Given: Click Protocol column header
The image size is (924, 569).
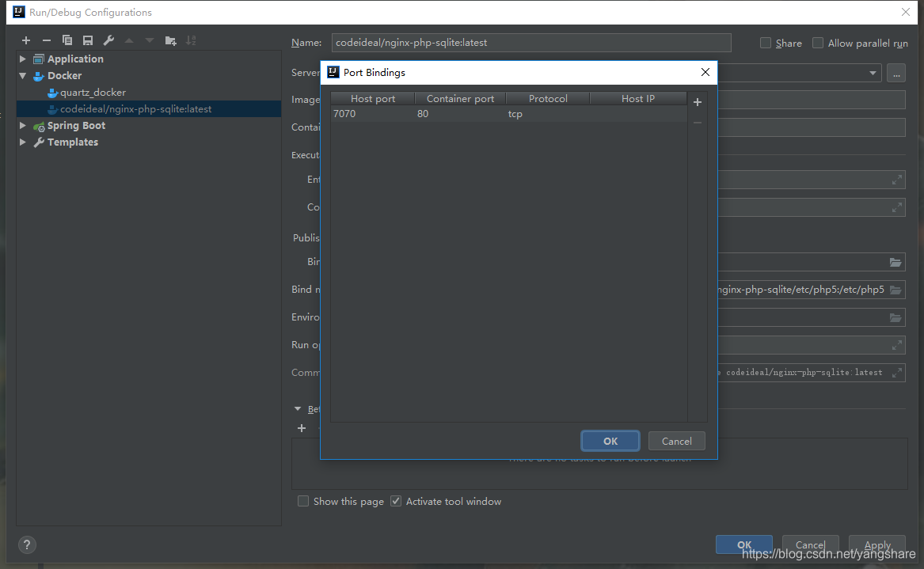Looking at the screenshot, I should click(x=548, y=98).
